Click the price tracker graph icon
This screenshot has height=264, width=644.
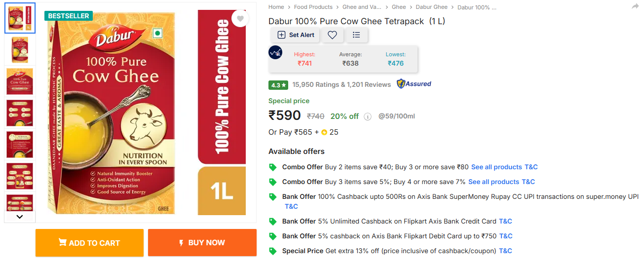pos(275,53)
